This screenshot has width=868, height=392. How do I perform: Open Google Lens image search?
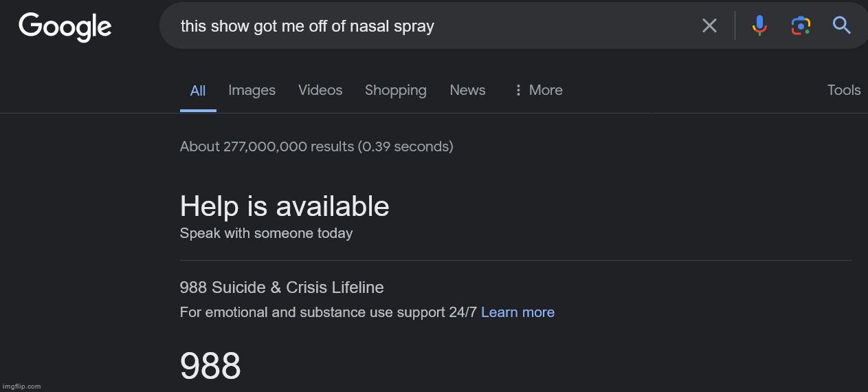(801, 26)
